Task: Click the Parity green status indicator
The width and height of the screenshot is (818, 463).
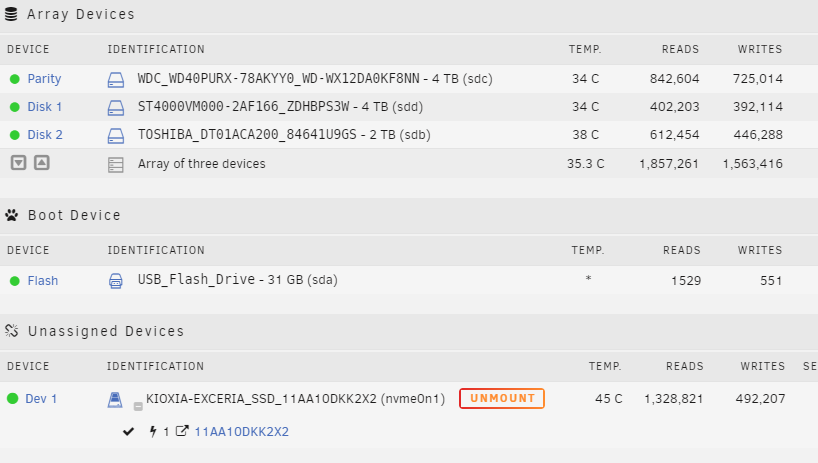Action: click(x=15, y=79)
